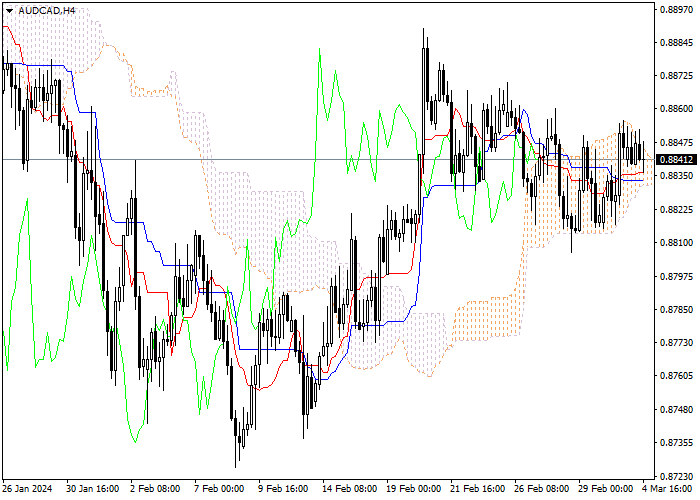Select the 0.87480 price axis label
The width and height of the screenshot is (700, 500).
click(676, 409)
